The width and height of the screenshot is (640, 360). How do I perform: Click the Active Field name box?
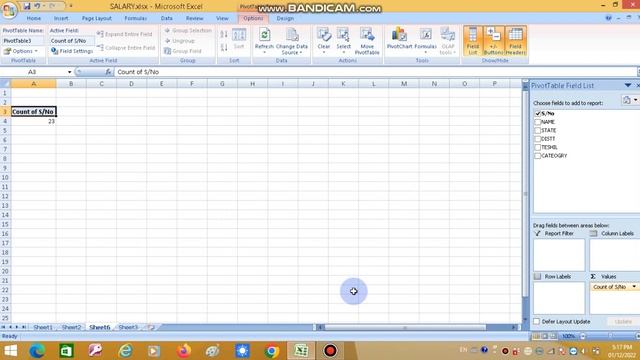pyautogui.click(x=71, y=41)
